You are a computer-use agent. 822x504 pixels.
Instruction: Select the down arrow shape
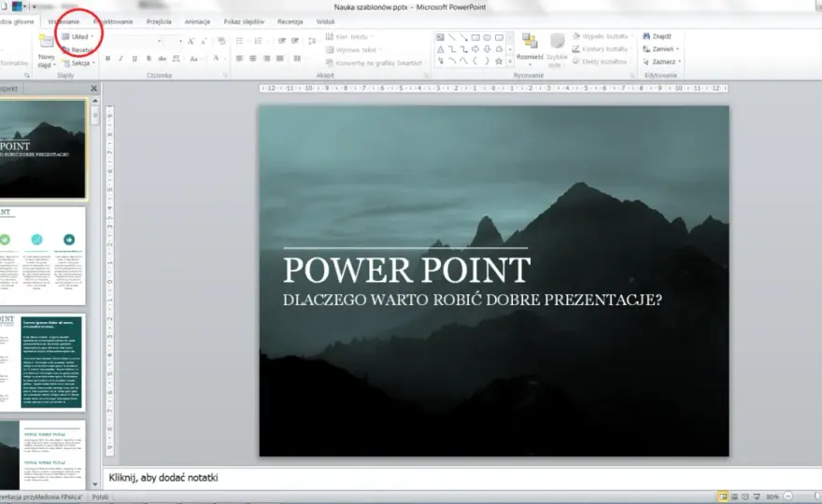click(487, 49)
